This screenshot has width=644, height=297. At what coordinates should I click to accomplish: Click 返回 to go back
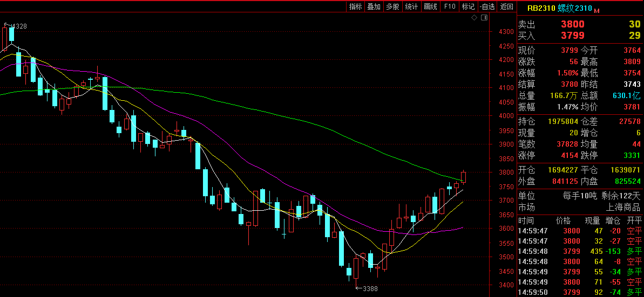pyautogui.click(x=506, y=6)
